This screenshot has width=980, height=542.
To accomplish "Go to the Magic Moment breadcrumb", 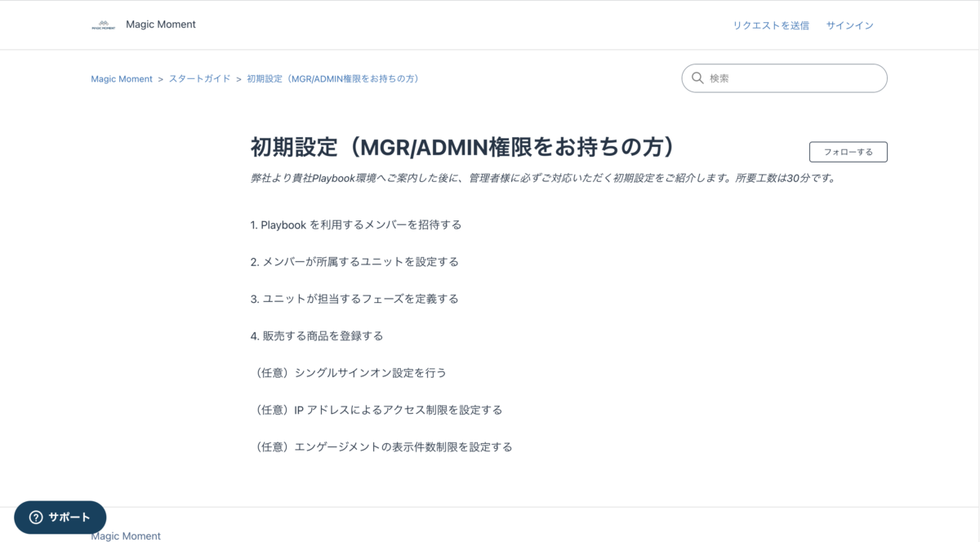I will [x=122, y=79].
